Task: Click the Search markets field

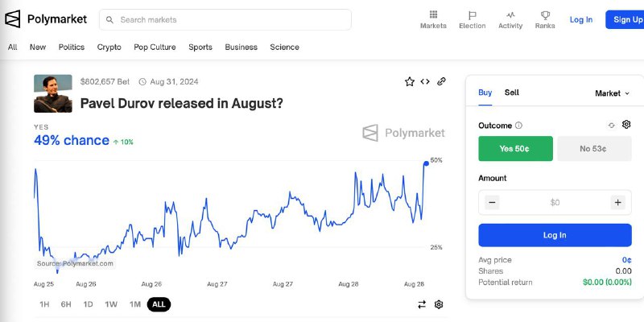Action: pos(225,19)
